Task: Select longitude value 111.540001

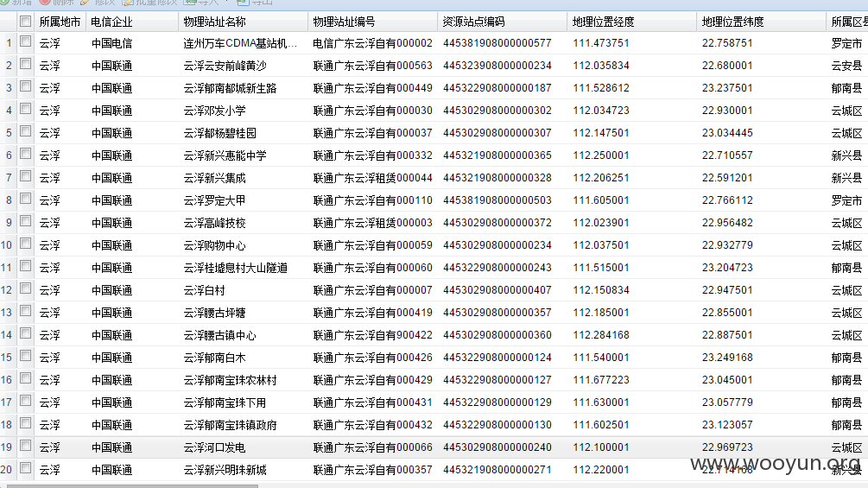Action: [601, 358]
